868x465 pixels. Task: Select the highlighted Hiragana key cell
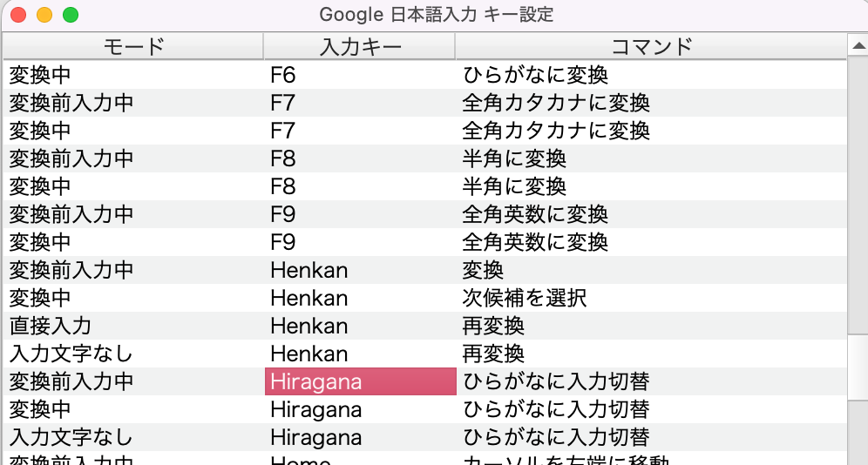[360, 381]
